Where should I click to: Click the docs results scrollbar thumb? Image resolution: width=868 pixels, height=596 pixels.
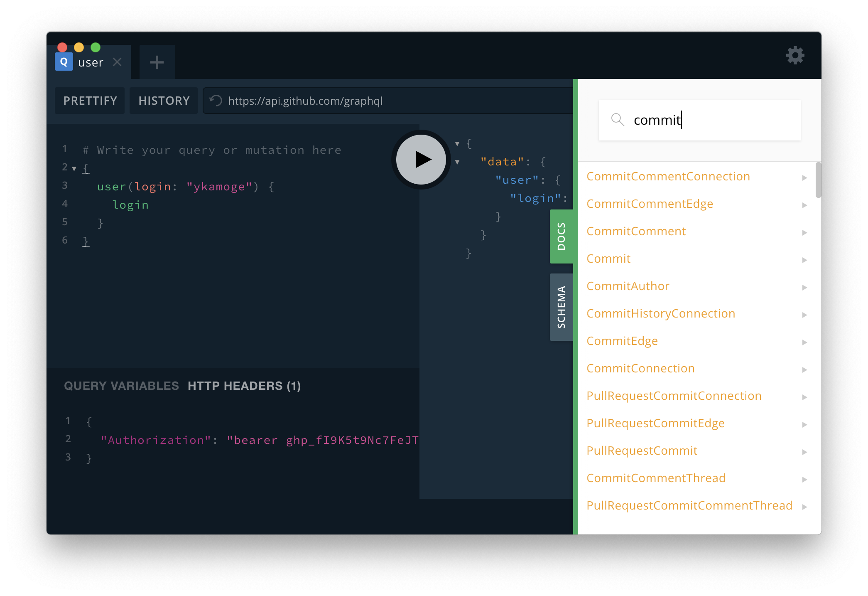818,180
